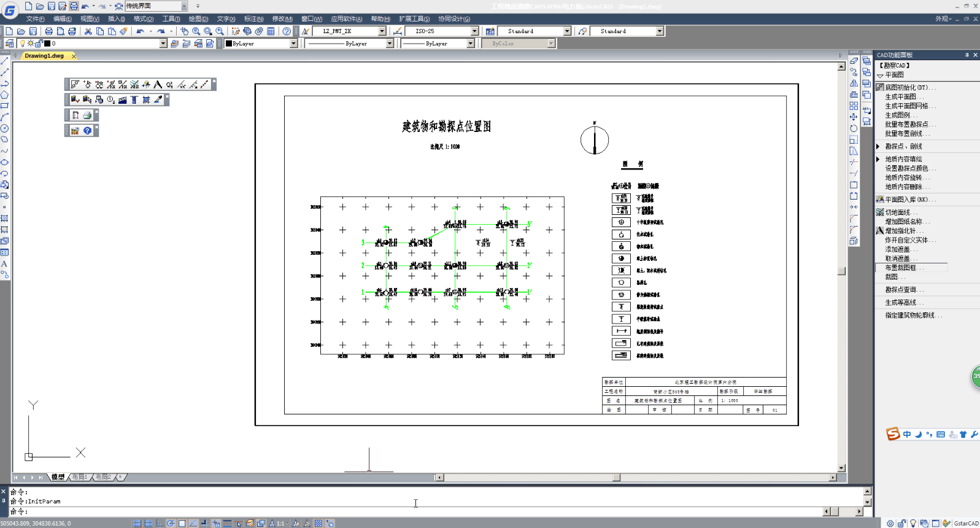Open the 视图(V) menu
Viewport: 980px width, 528px height.
[x=90, y=19]
